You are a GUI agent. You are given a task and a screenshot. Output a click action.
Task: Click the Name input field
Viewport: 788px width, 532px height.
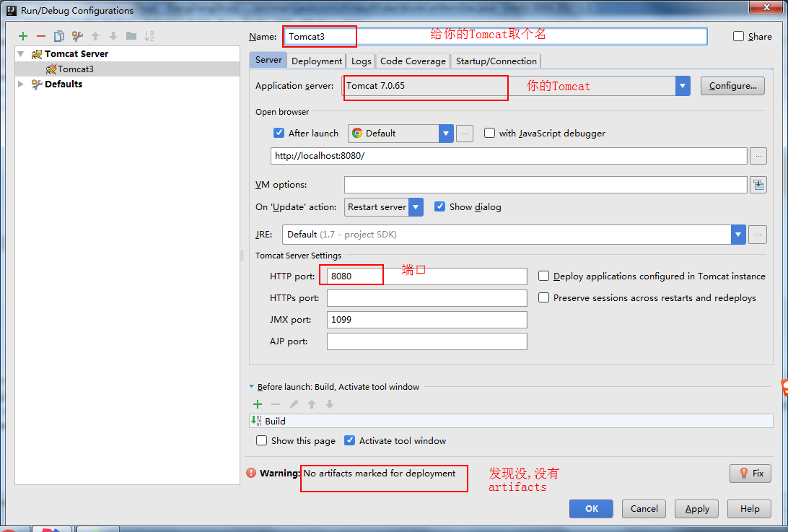[496, 36]
